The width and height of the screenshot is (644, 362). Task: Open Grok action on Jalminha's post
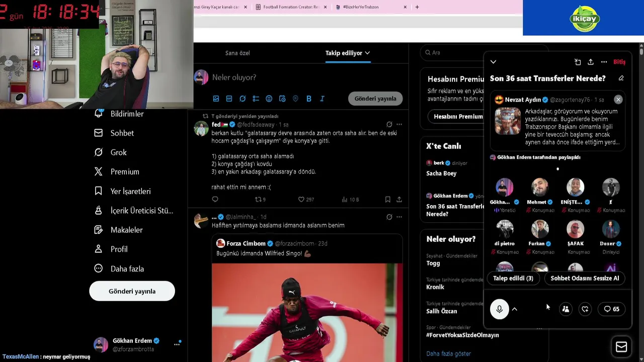point(389,217)
